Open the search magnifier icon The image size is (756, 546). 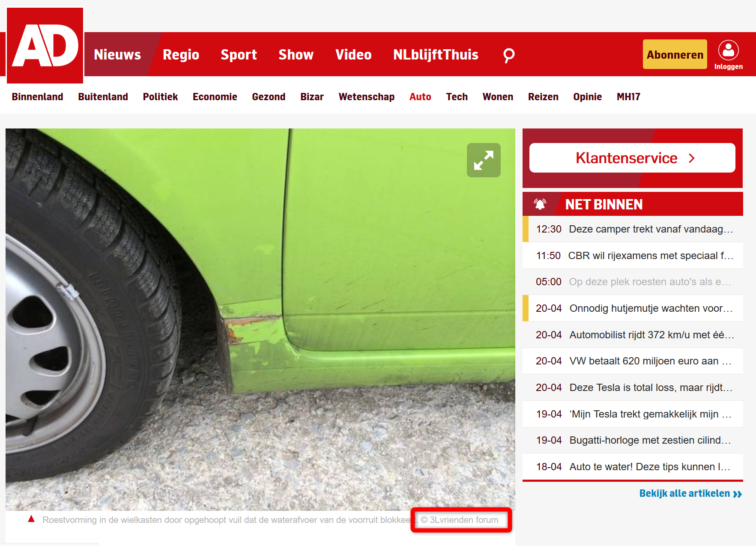[508, 55]
